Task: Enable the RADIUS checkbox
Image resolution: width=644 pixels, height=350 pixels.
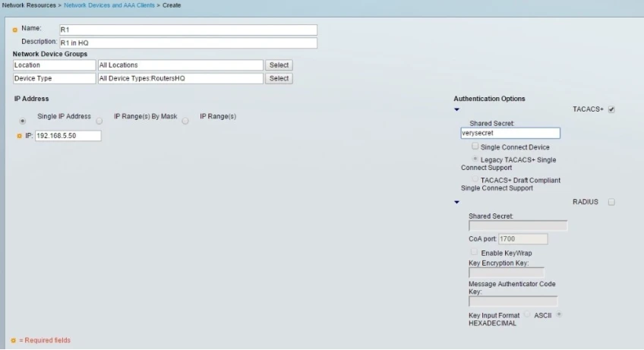Action: [x=611, y=202]
